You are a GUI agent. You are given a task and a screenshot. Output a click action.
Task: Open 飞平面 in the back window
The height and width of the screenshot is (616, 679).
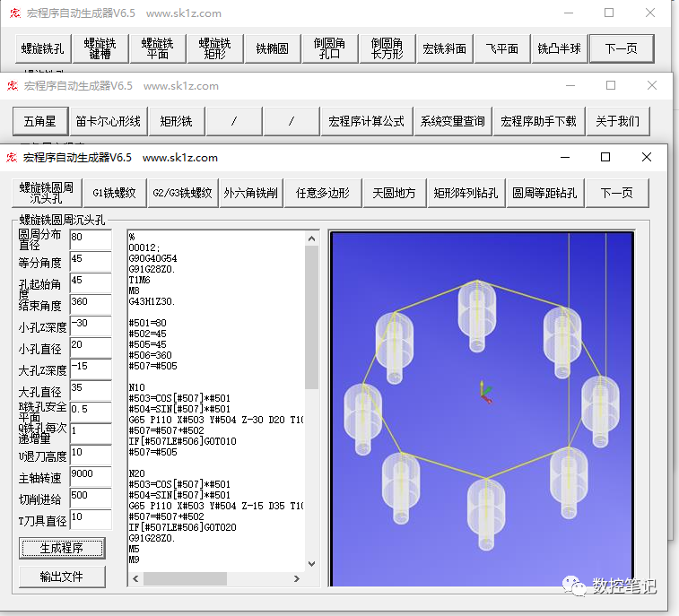(502, 49)
